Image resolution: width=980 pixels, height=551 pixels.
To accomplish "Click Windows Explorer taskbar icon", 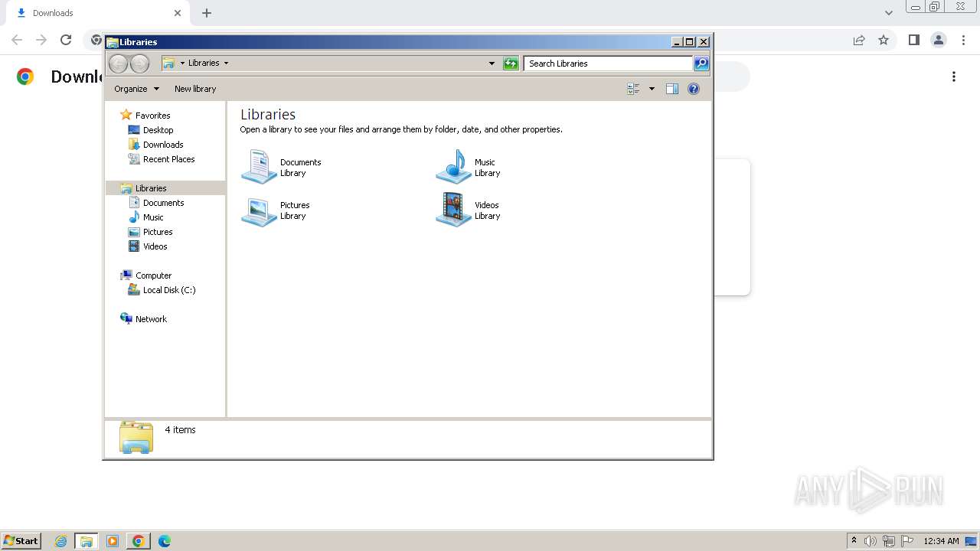I will (x=87, y=541).
